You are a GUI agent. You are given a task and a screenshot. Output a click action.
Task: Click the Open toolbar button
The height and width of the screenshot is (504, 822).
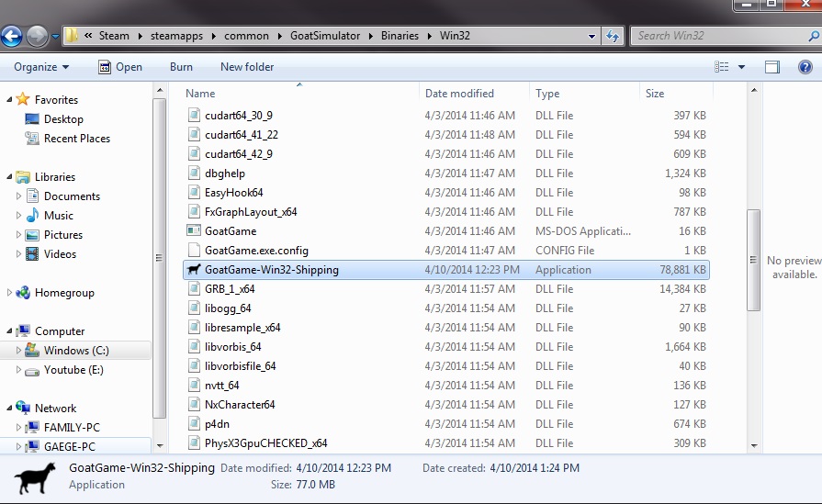[x=120, y=67]
